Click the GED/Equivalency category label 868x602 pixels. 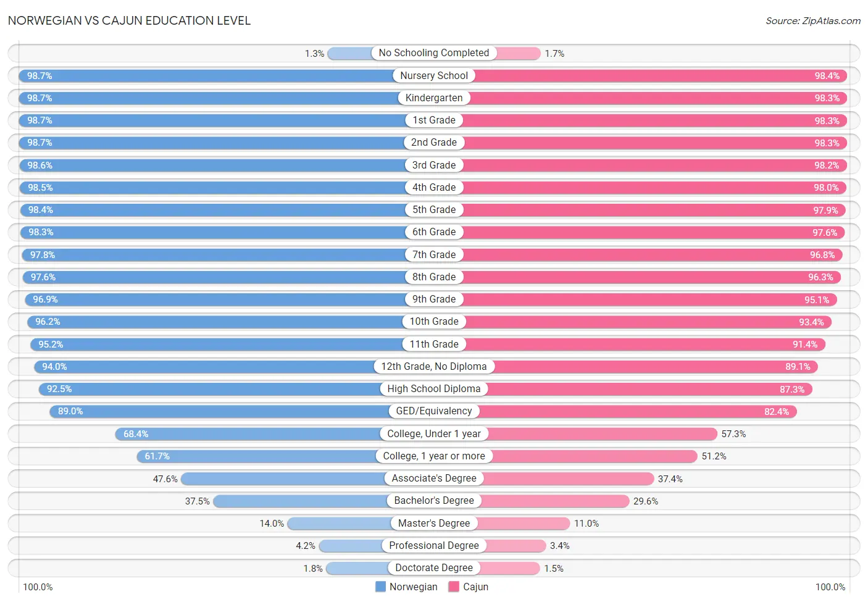click(x=434, y=411)
